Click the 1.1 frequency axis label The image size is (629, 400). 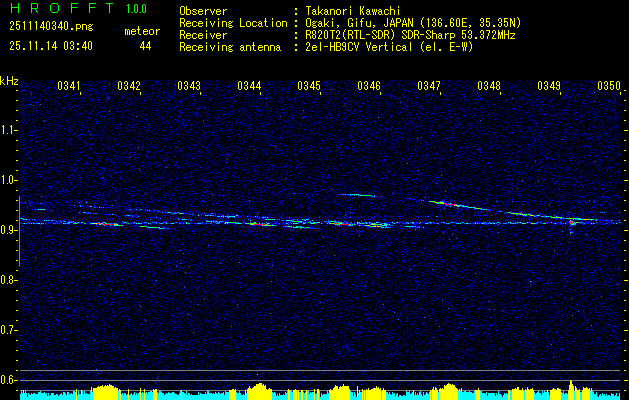(x=9, y=129)
